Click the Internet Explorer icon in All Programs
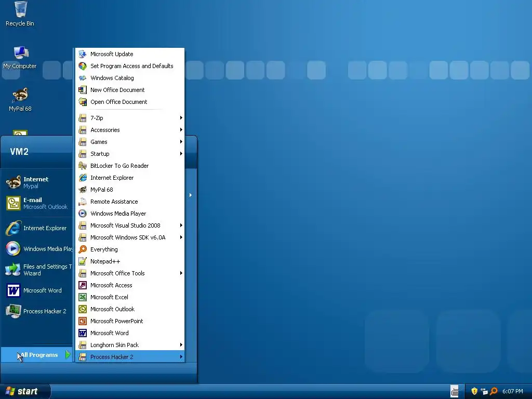The height and width of the screenshot is (399, 532). (x=83, y=178)
